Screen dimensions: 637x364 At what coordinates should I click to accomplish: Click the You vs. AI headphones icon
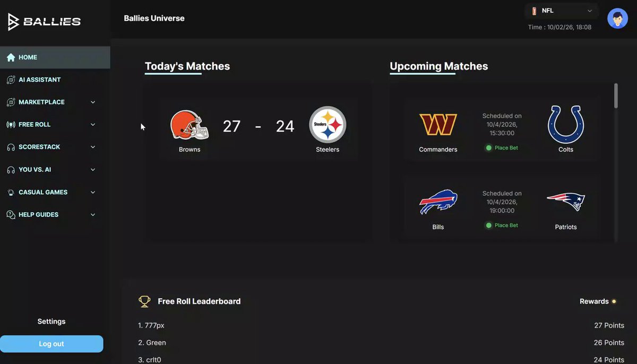coord(11,170)
